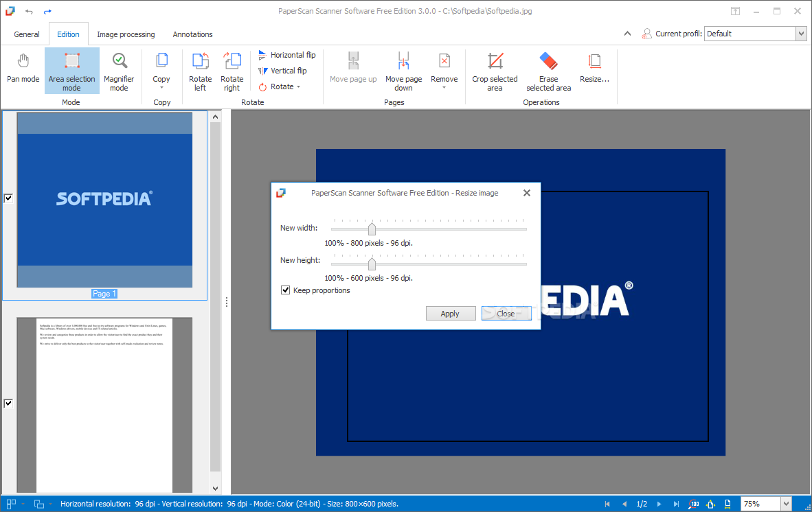The image size is (812, 512).
Task: Select the Edition tab
Action: click(x=69, y=34)
